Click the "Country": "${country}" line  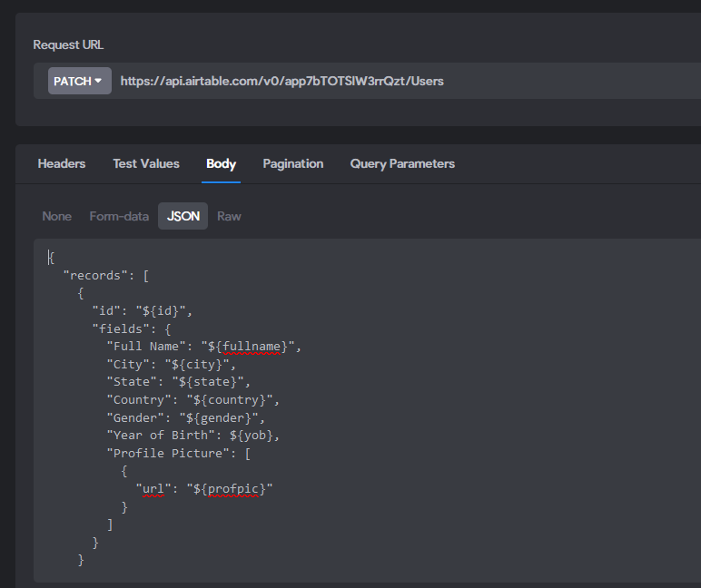click(193, 400)
